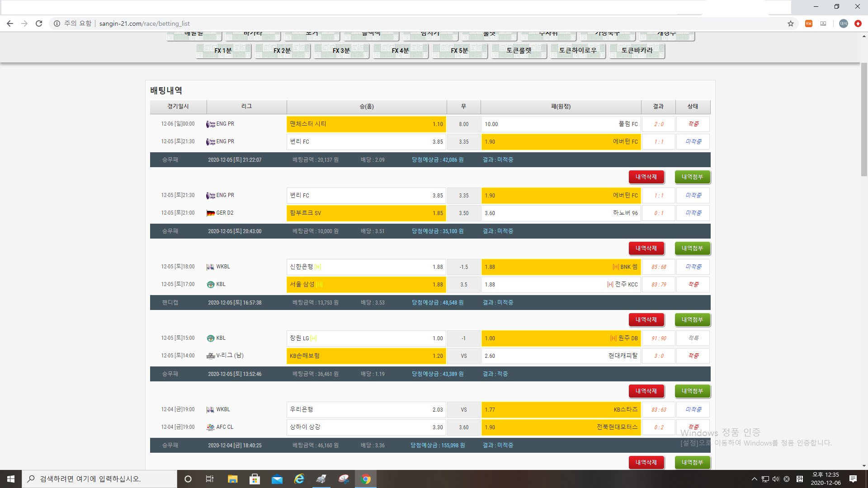Click the first green 내역첨부 button
Image resolution: width=868 pixels, height=488 pixels.
click(x=692, y=177)
